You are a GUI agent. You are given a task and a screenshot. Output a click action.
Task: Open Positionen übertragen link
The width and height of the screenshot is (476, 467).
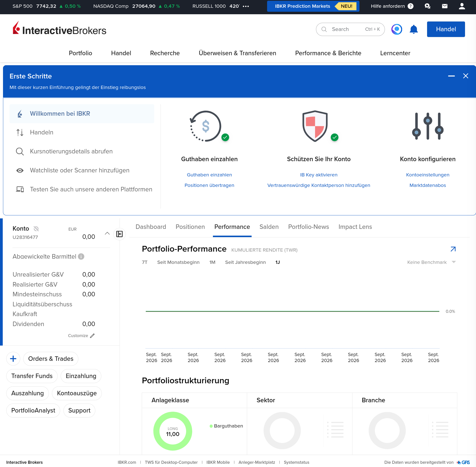pyautogui.click(x=209, y=185)
